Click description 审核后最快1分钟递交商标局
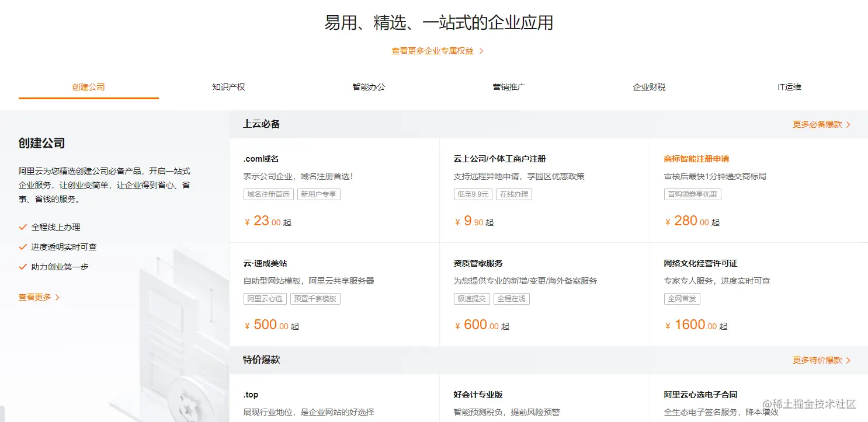The width and height of the screenshot is (868, 422). 715,176
